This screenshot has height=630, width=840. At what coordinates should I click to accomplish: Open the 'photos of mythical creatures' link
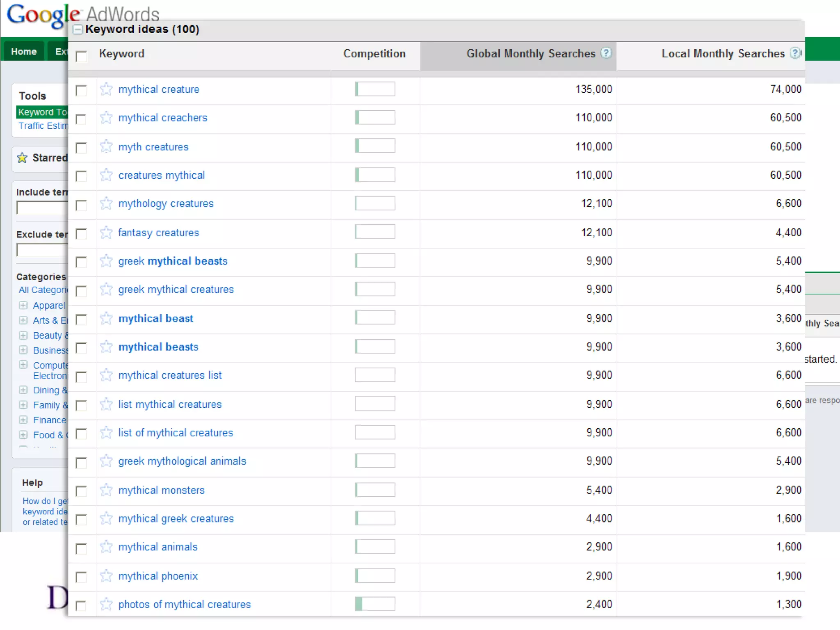pos(185,604)
